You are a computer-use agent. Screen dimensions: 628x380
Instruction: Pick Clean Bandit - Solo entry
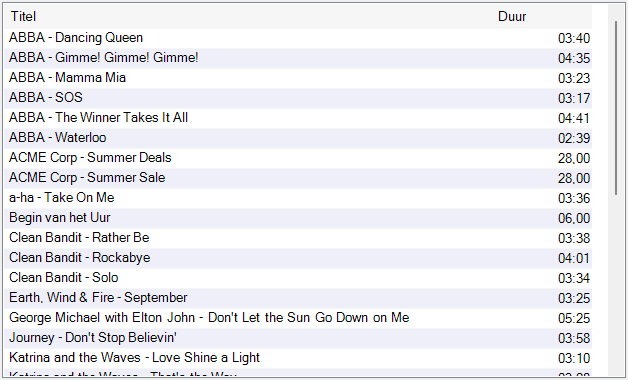(298, 279)
